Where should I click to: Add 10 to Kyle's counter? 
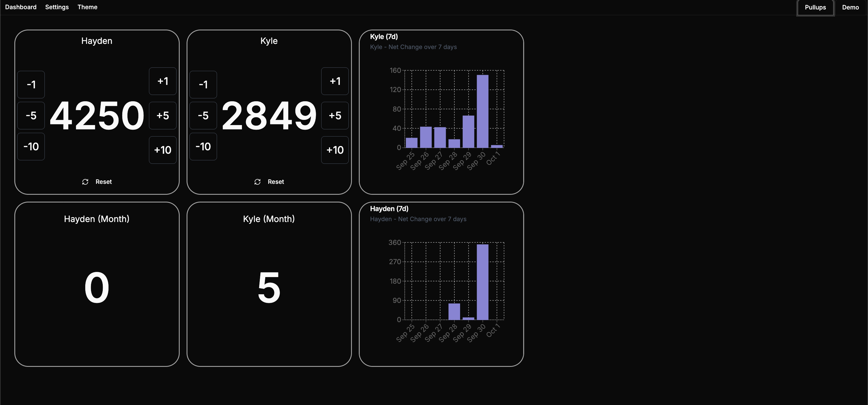click(x=335, y=150)
